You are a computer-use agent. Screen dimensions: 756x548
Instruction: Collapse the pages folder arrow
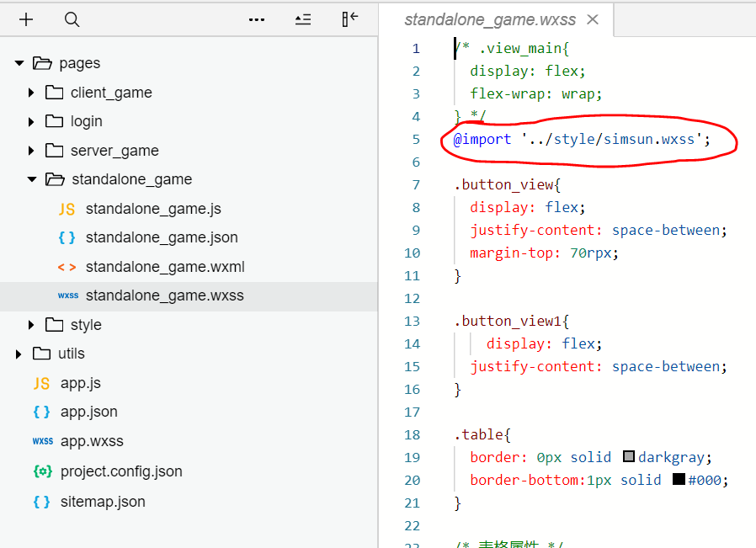(x=19, y=63)
